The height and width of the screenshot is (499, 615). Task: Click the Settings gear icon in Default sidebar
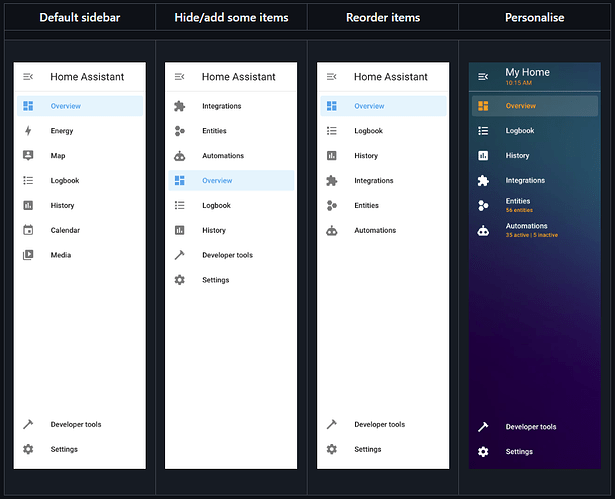coord(28,449)
